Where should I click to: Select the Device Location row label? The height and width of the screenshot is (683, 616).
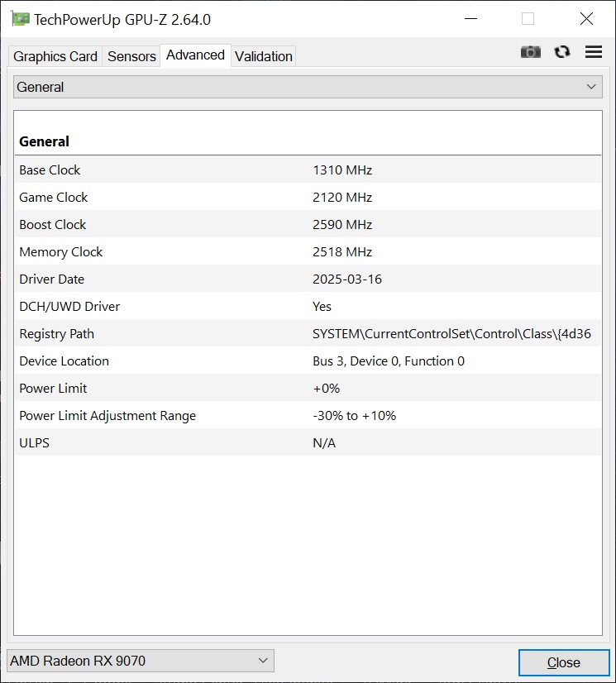coord(64,361)
